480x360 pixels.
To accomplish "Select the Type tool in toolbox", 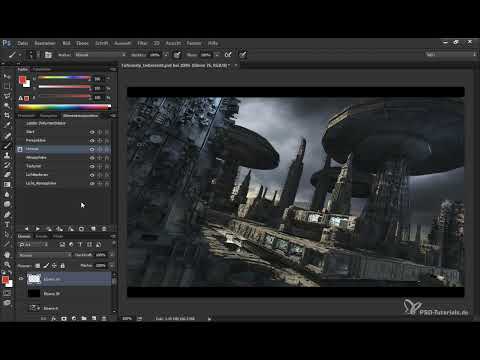I will (7, 224).
